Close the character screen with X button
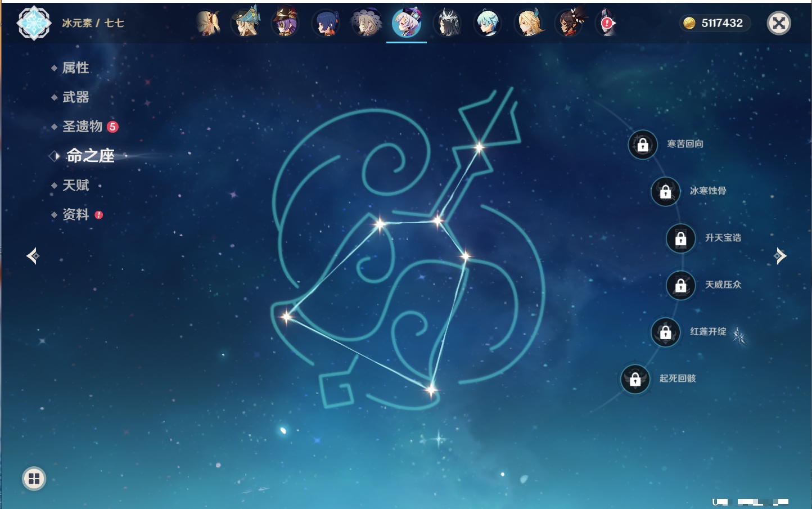812x509 pixels. tap(779, 23)
